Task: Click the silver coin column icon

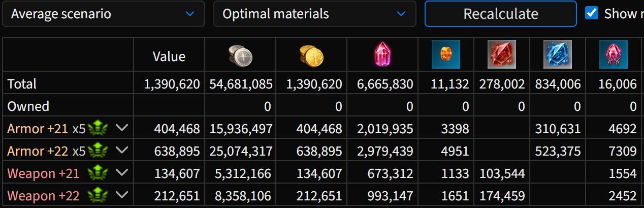Action: [240, 55]
